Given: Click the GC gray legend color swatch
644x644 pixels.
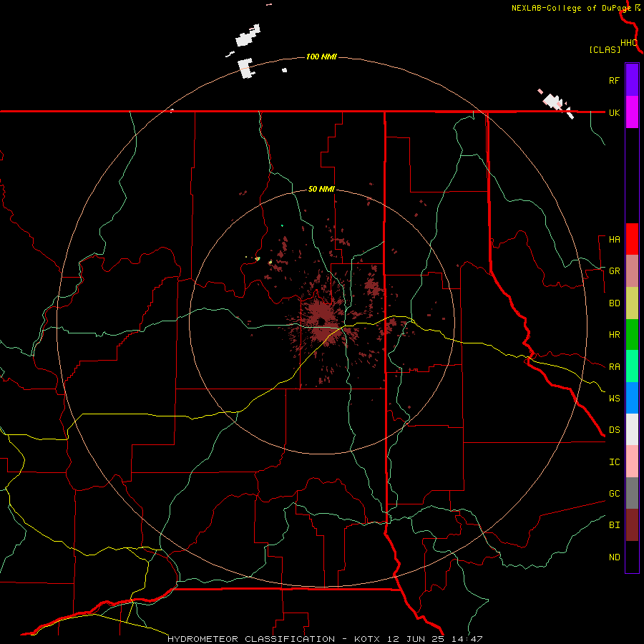Looking at the screenshot, I should coord(632,493).
